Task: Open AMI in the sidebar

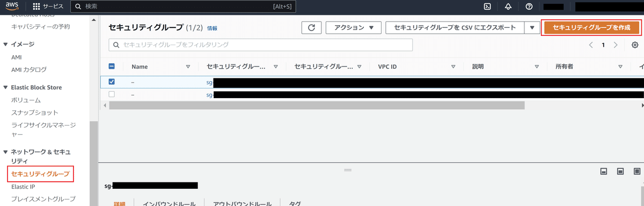Action: point(17,57)
